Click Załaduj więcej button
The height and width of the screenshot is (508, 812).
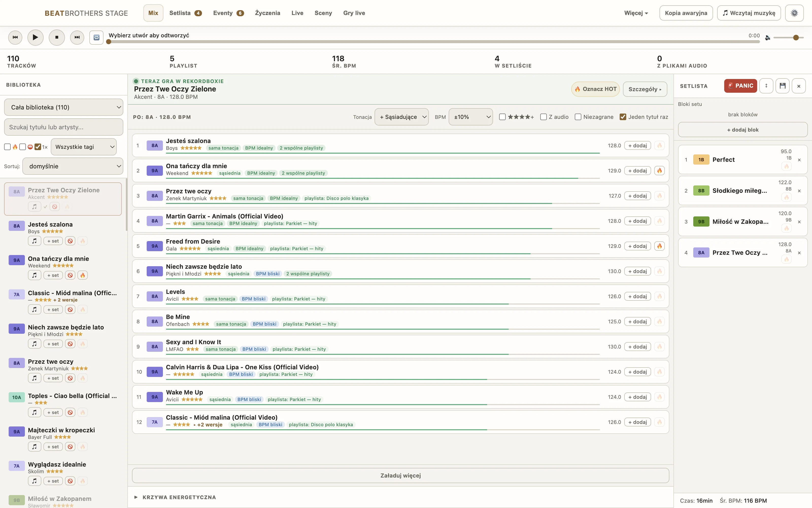[x=400, y=475]
